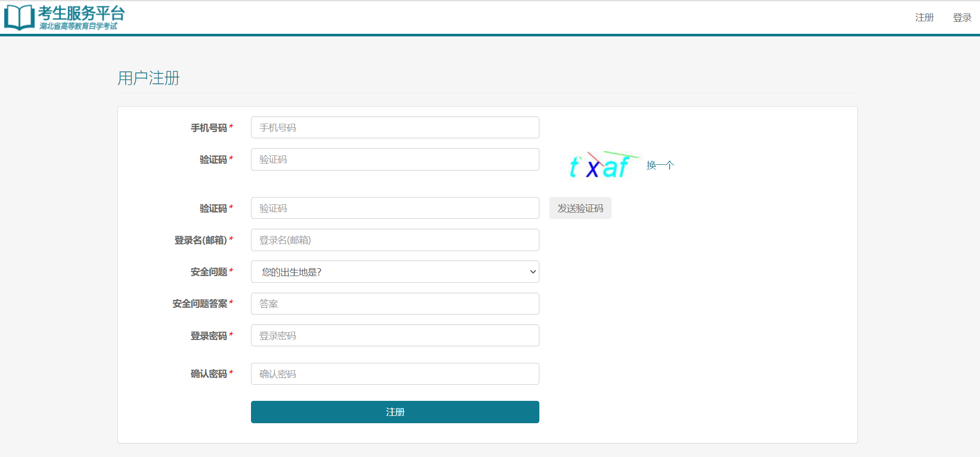Image resolution: width=980 pixels, height=457 pixels.
Task: Submit form with teal 注册 button
Action: (x=394, y=412)
